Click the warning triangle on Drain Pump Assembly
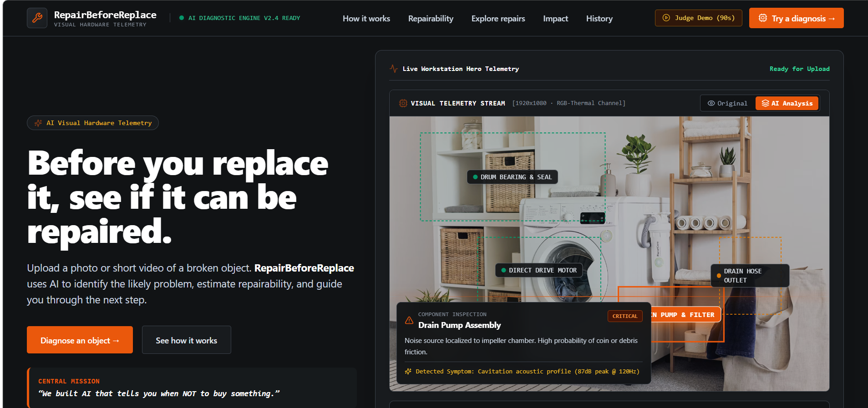The image size is (868, 408). coord(409,320)
